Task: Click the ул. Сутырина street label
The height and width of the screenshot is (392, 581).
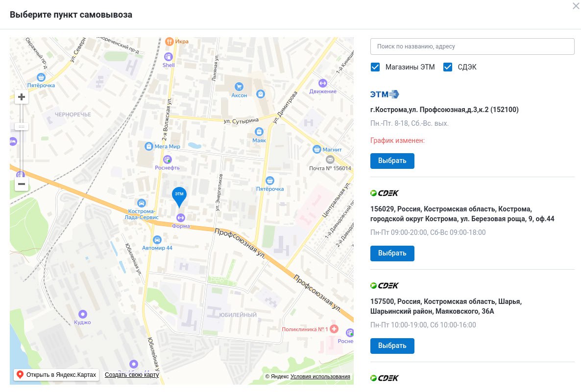Action: (x=241, y=121)
